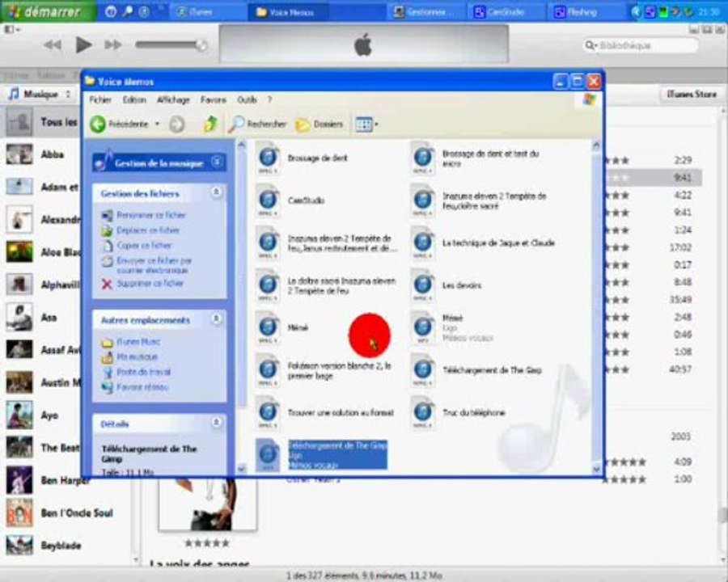Click the green up-folder icon in Explorer toolbar
This screenshot has height=582, width=728.
click(x=210, y=124)
